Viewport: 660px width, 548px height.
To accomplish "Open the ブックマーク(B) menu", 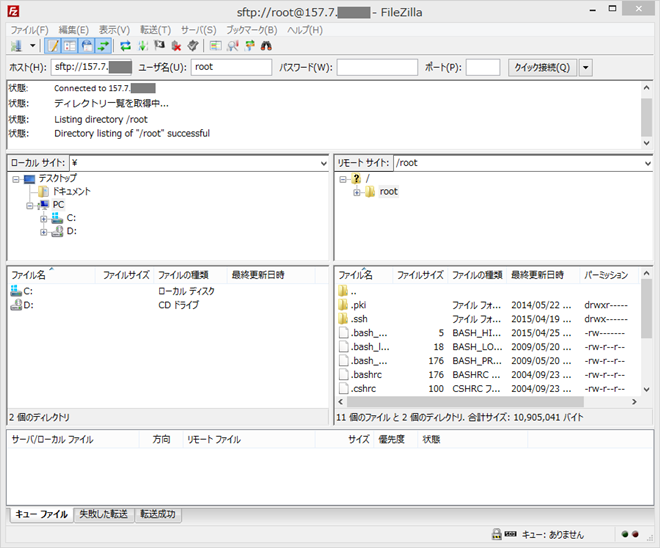I will tap(252, 30).
